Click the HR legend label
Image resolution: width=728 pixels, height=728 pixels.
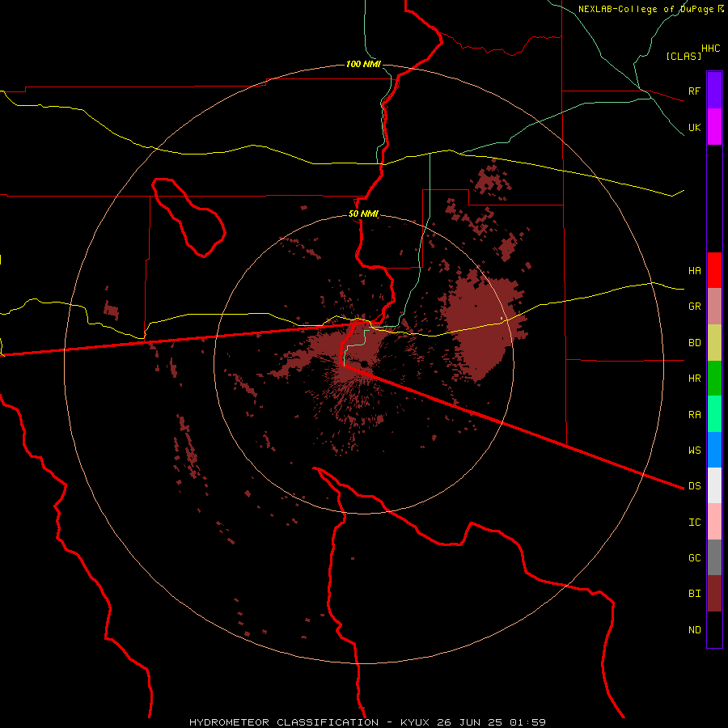694,379
